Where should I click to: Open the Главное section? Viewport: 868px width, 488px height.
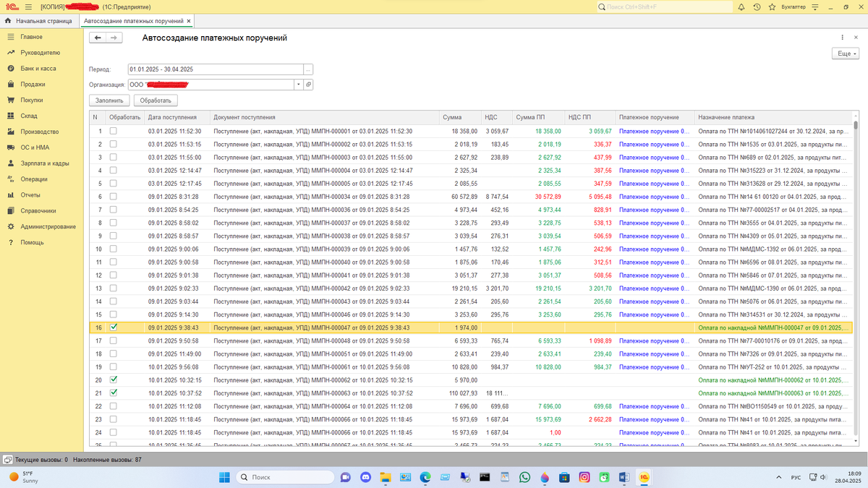click(31, 37)
